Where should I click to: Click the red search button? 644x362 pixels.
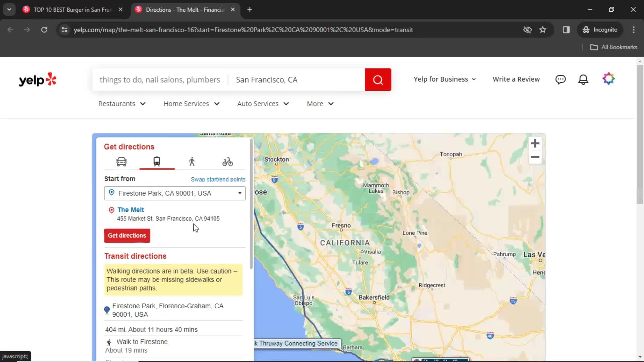378,80
